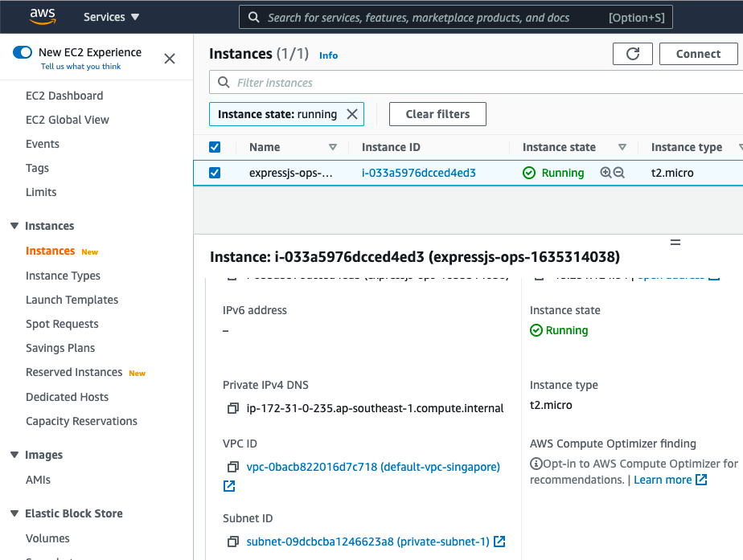Click the AWS logo in the navbar

pyautogui.click(x=43, y=16)
